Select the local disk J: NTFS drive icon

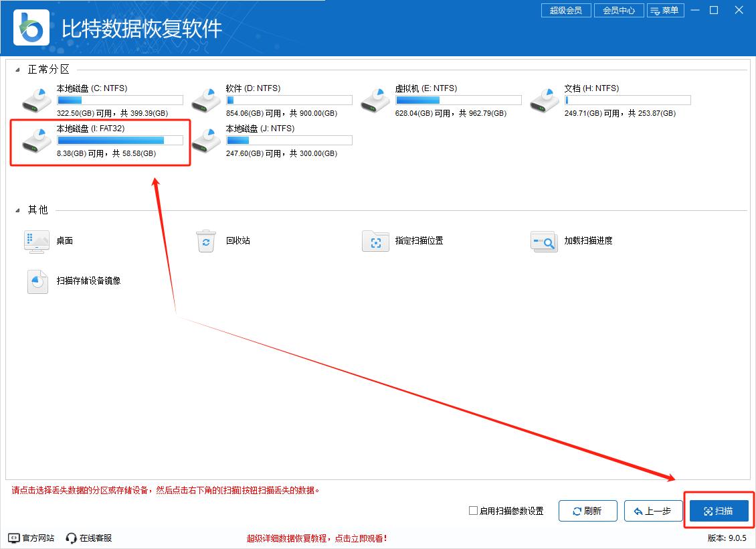pos(205,140)
